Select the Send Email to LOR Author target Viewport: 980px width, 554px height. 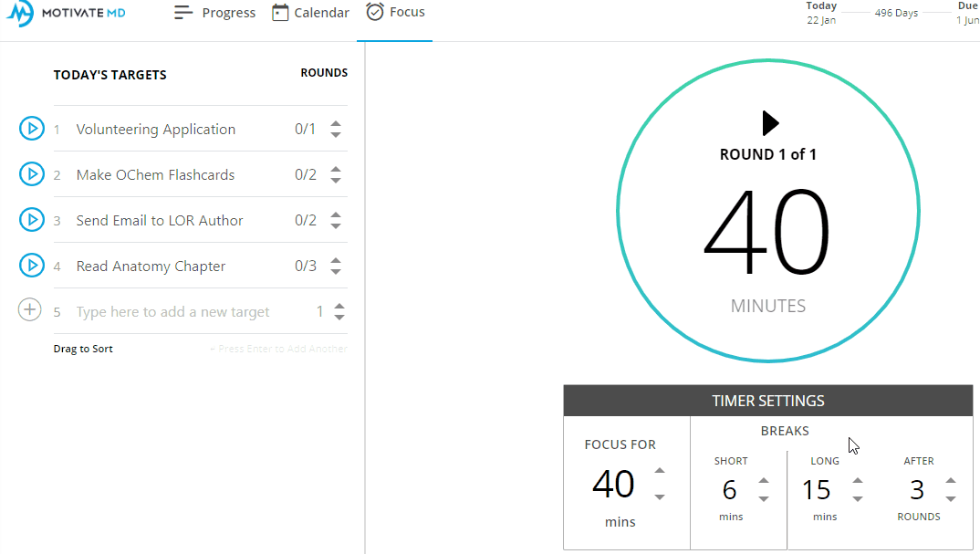(x=160, y=220)
